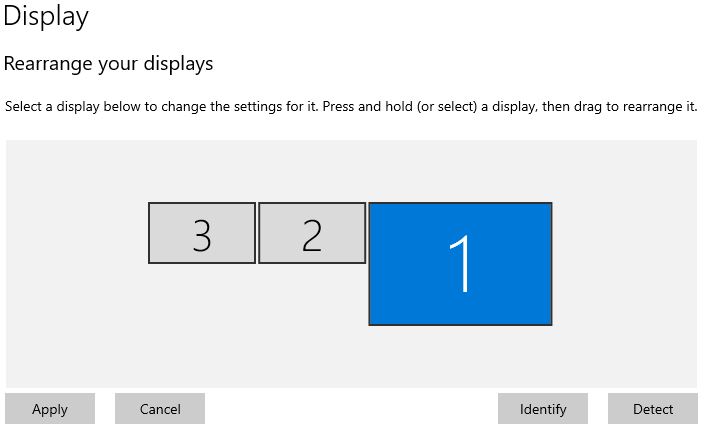Image resolution: width=728 pixels, height=444 pixels.
Task: Click the Apply button
Action: tap(50, 409)
